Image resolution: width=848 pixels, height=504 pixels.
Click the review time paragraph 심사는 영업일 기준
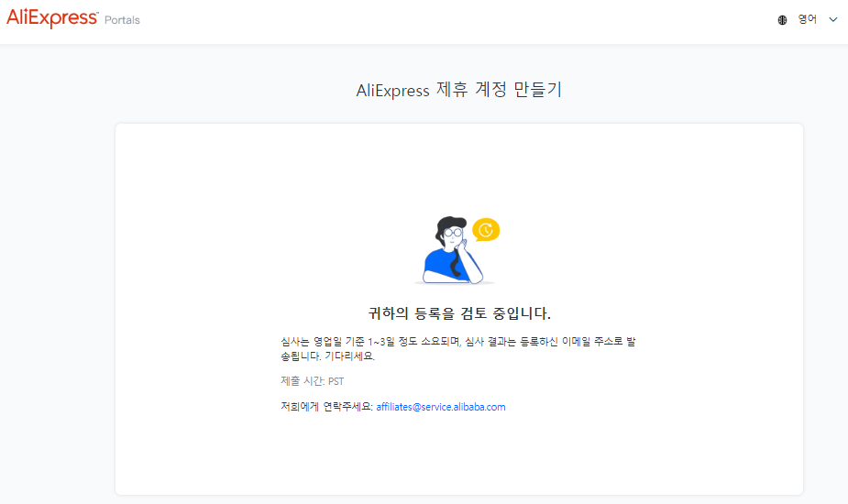[x=458, y=349]
